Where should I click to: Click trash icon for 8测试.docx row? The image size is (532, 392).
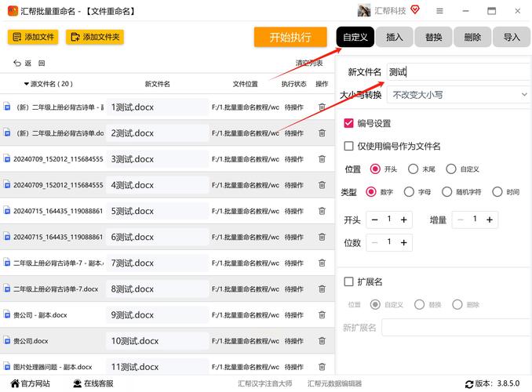[322, 289]
